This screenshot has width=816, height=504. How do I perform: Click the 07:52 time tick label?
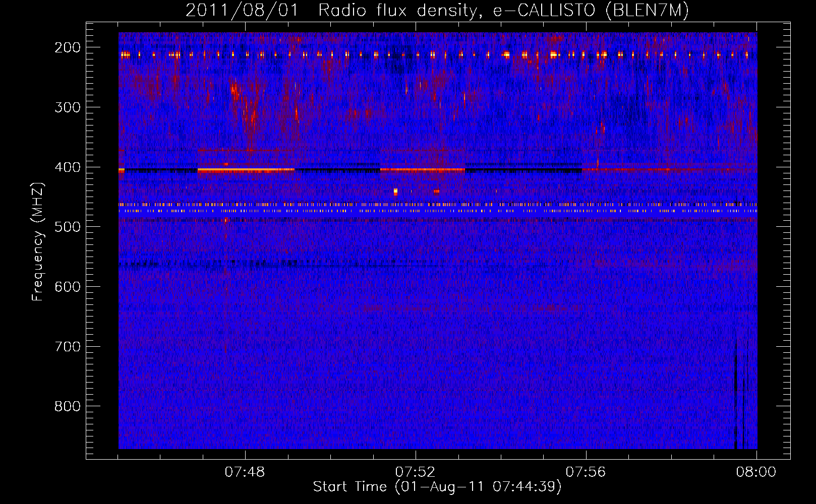(416, 472)
